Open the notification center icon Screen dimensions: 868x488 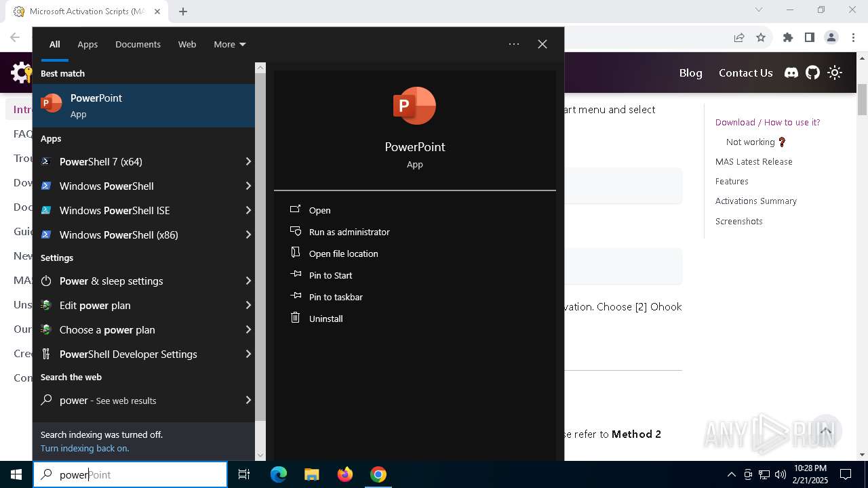pyautogui.click(x=846, y=474)
